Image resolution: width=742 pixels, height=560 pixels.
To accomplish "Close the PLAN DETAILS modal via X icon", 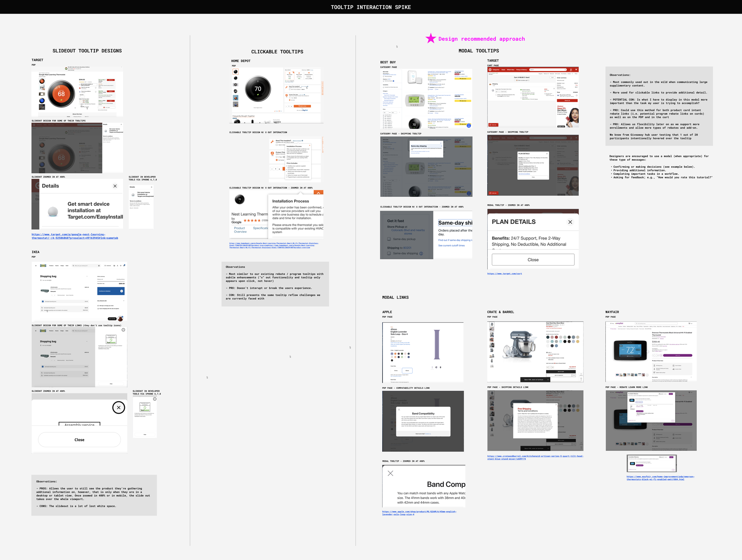I will pos(570,222).
